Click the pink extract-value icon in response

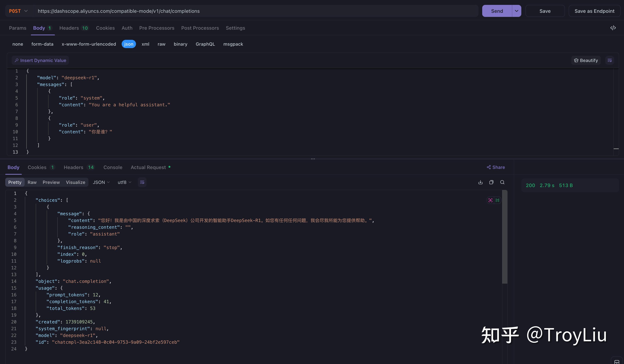pos(490,200)
